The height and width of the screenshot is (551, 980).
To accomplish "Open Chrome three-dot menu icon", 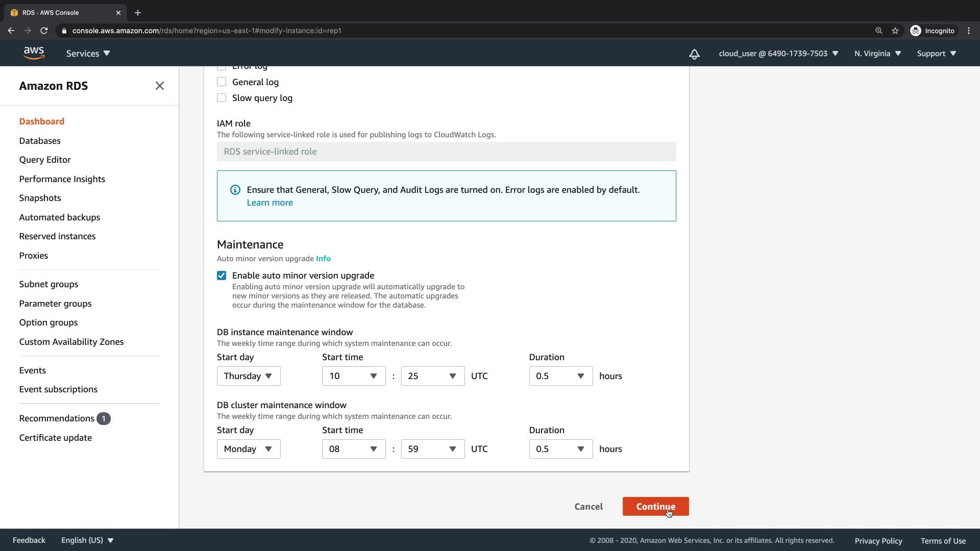I will [969, 31].
